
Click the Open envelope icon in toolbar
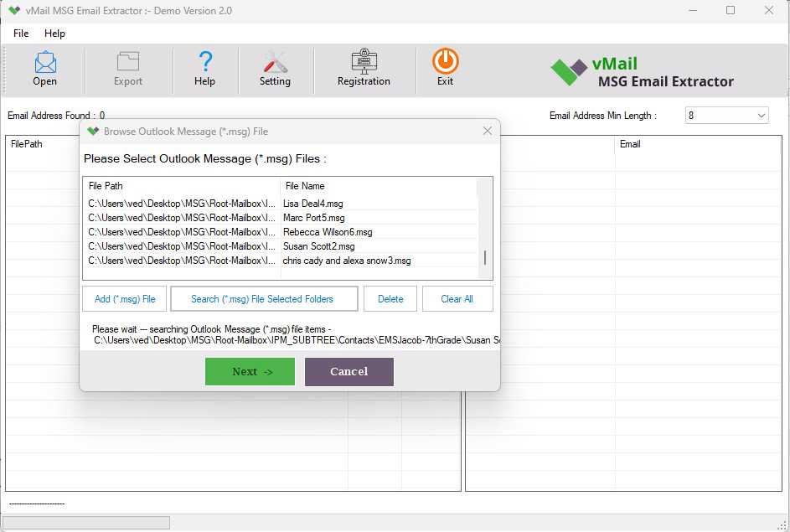[45, 62]
